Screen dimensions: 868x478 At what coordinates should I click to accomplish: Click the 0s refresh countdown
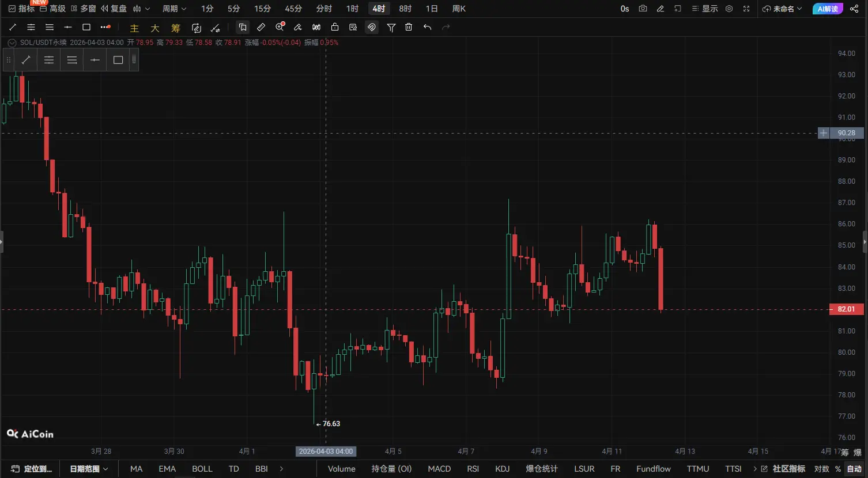point(625,9)
